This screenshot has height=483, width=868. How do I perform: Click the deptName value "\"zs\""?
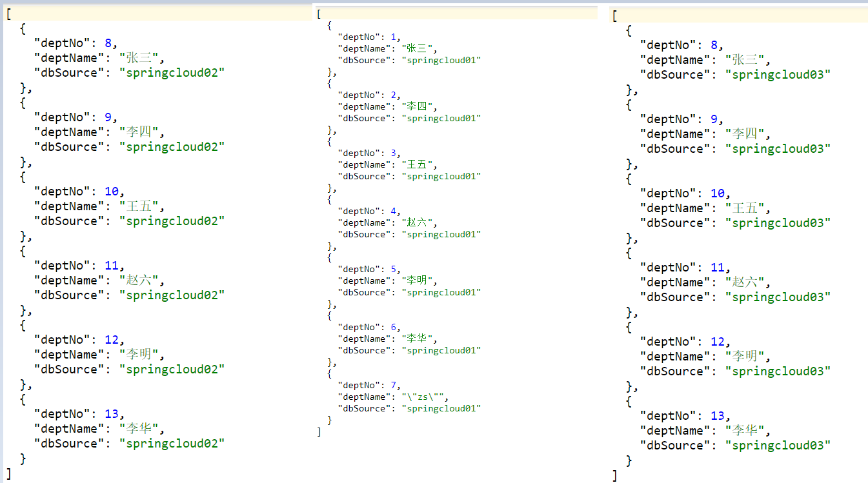pos(425,397)
